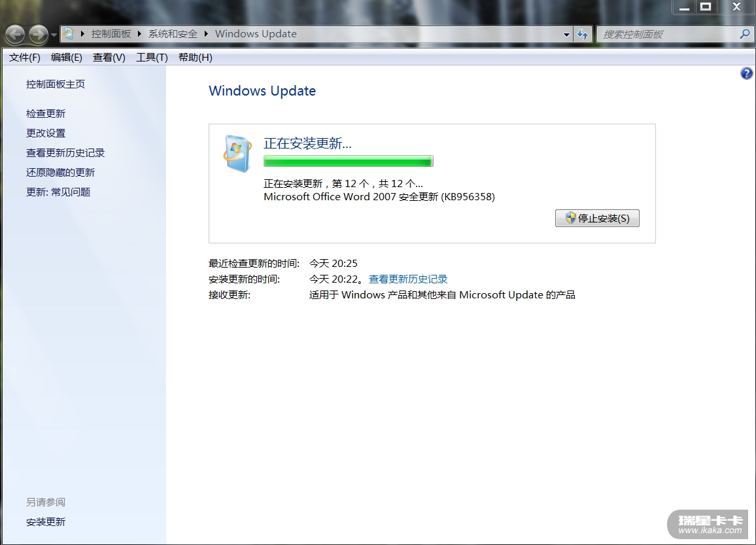Image resolution: width=756 pixels, height=545 pixels.
Task: Go to 控制面板主页
Action: [x=56, y=84]
